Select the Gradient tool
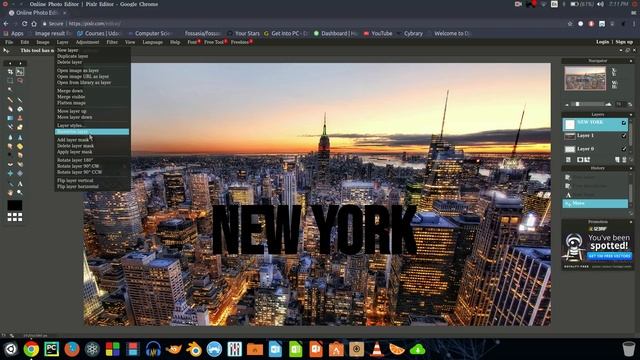Screen dimensions: 640x360 10,118
